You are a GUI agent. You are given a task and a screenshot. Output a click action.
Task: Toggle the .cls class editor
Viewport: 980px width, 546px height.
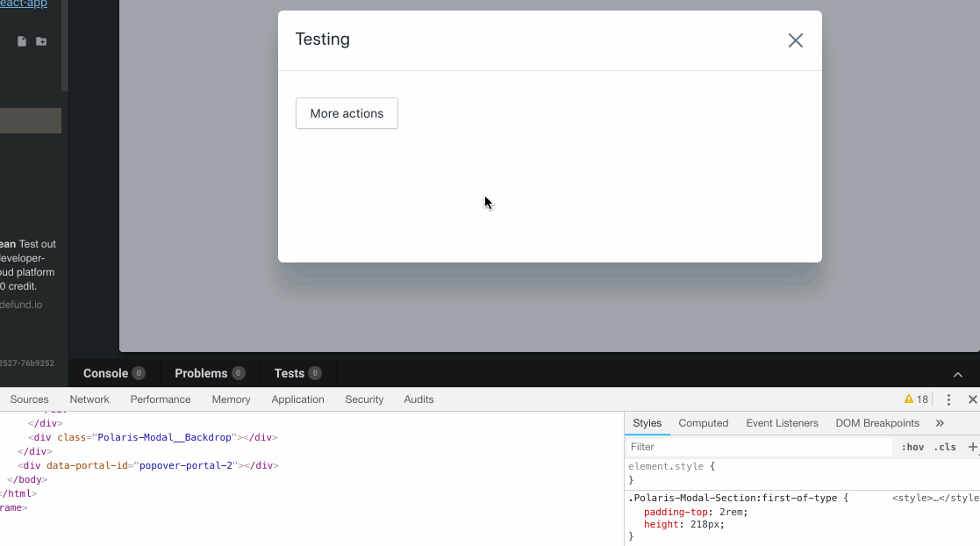coord(946,446)
